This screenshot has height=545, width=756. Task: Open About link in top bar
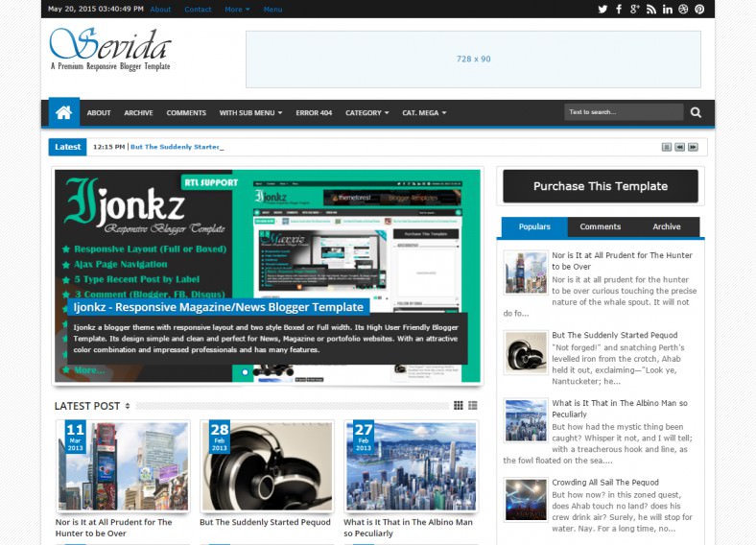pos(160,10)
